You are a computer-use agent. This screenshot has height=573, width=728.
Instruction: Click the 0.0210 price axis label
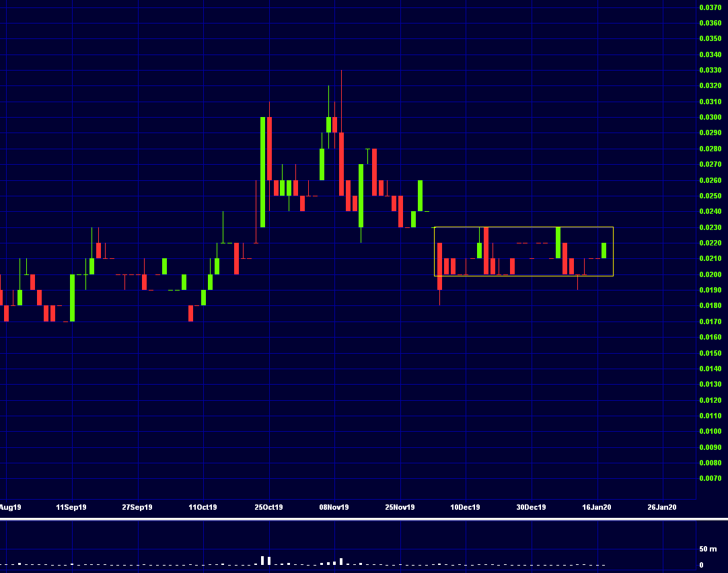coord(711,259)
